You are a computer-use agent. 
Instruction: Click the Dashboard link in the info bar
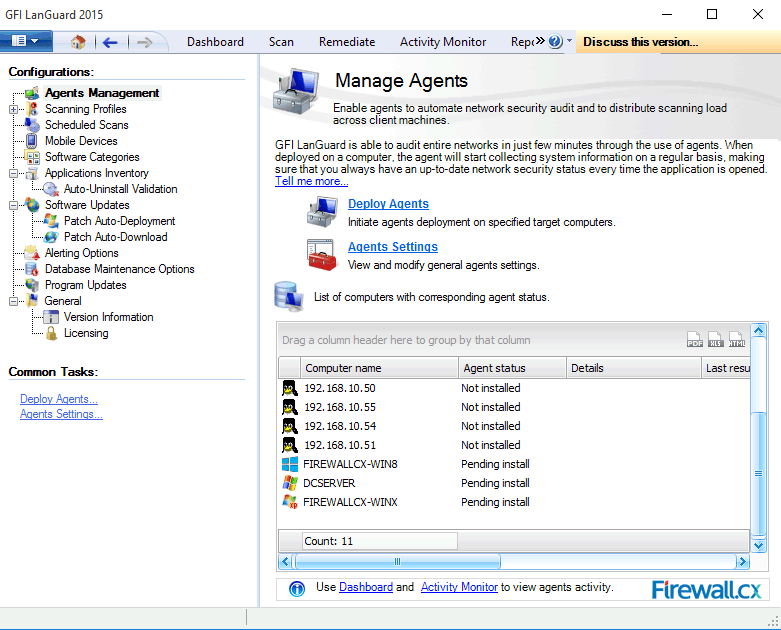(366, 587)
